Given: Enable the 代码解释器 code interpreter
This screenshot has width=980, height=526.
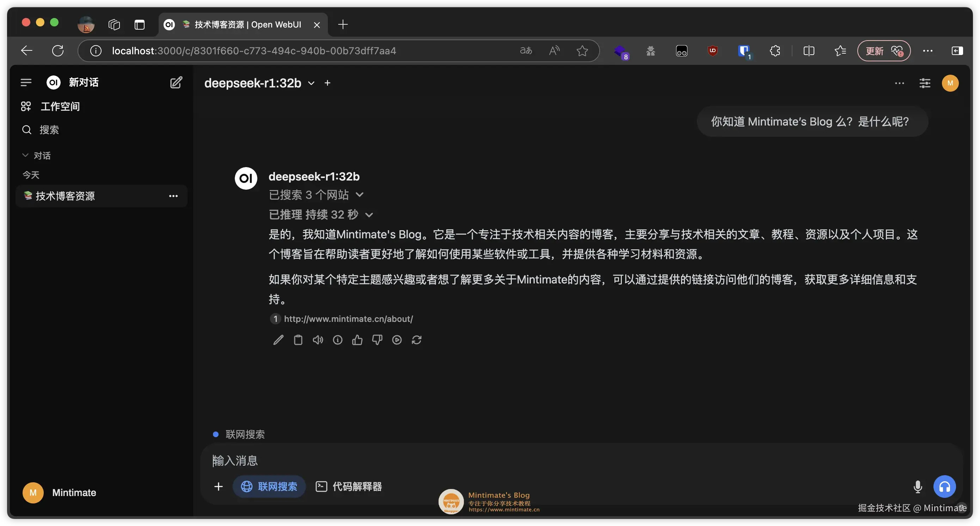Looking at the screenshot, I should 348,487.
